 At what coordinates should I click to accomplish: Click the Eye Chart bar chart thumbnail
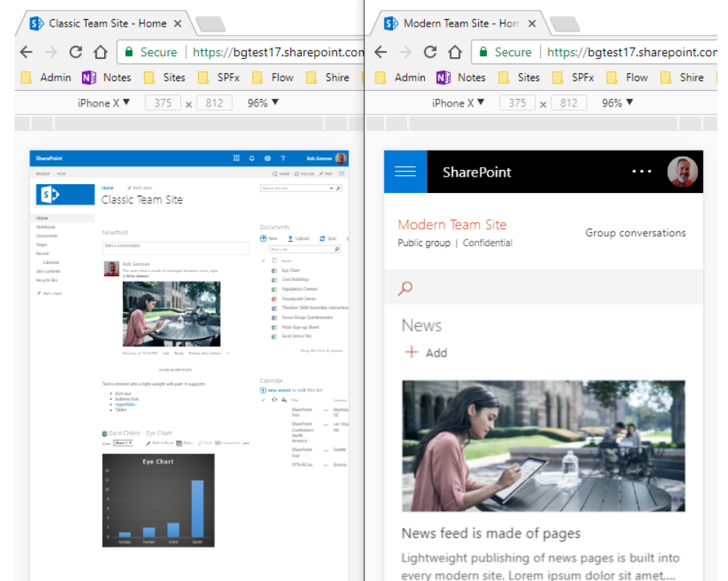click(158, 500)
